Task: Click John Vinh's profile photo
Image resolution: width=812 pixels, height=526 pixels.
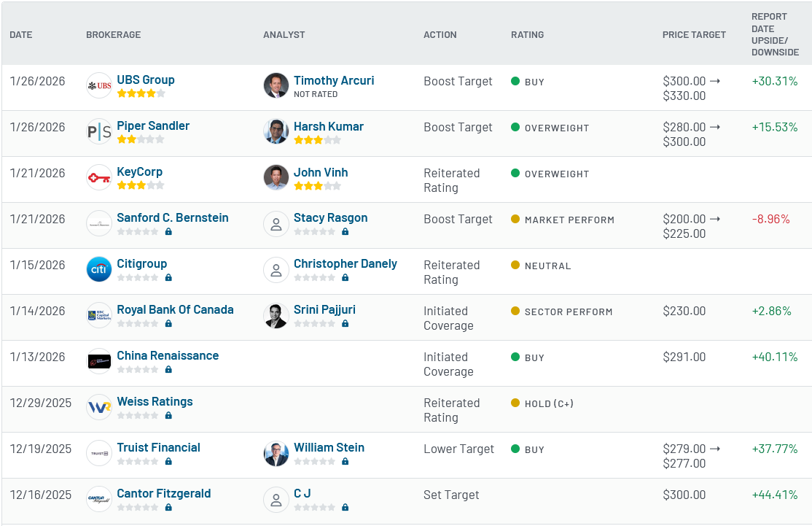Action: tap(276, 178)
